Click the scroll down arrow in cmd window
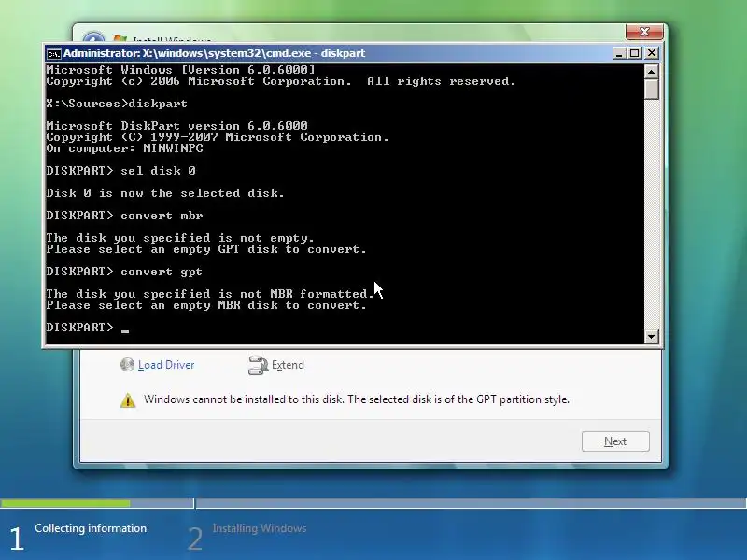 coord(651,337)
